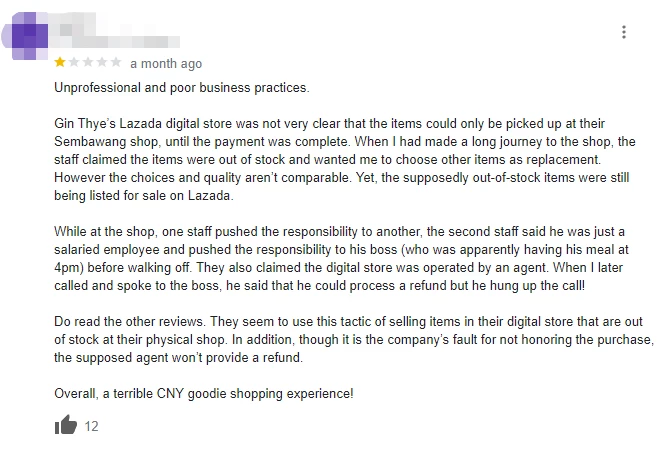Screen dimensions: 664x455
Task: Click the line 'the supposed agent won't provide a refund'
Action: click(178, 358)
